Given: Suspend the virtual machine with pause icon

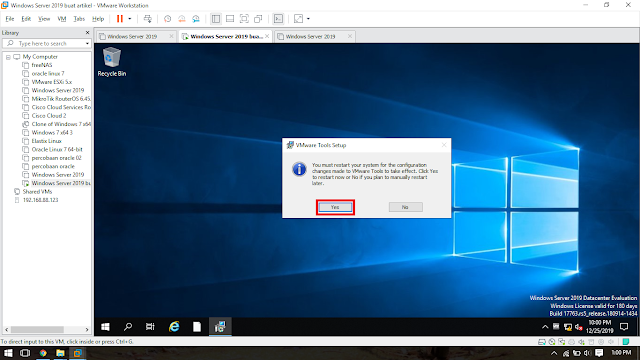Looking at the screenshot, I should [x=120, y=19].
